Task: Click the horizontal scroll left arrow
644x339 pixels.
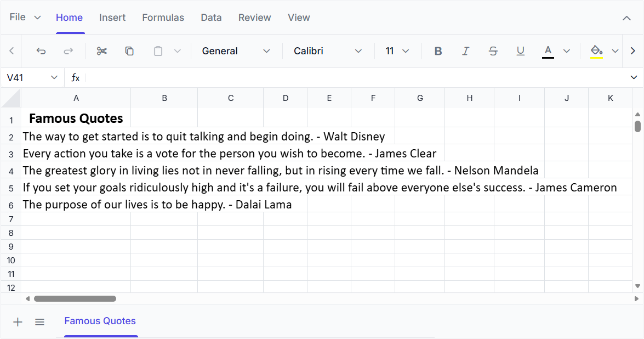Action: click(27, 299)
